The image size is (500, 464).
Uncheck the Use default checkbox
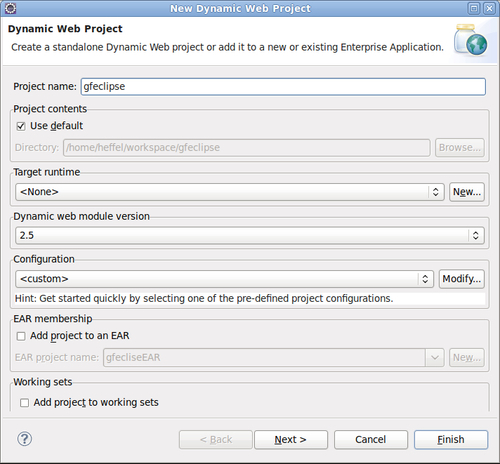click(x=21, y=126)
